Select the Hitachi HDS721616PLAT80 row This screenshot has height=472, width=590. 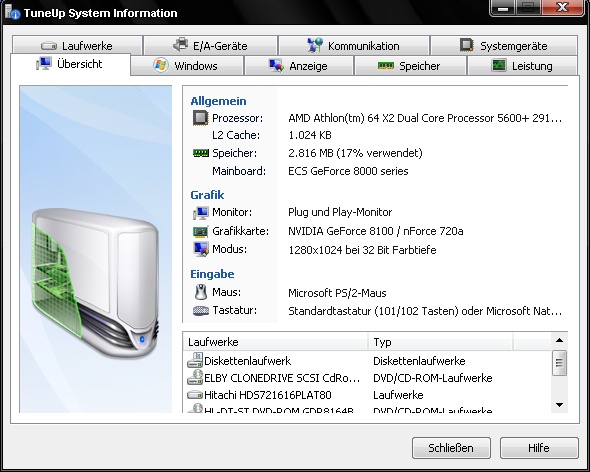(368, 395)
